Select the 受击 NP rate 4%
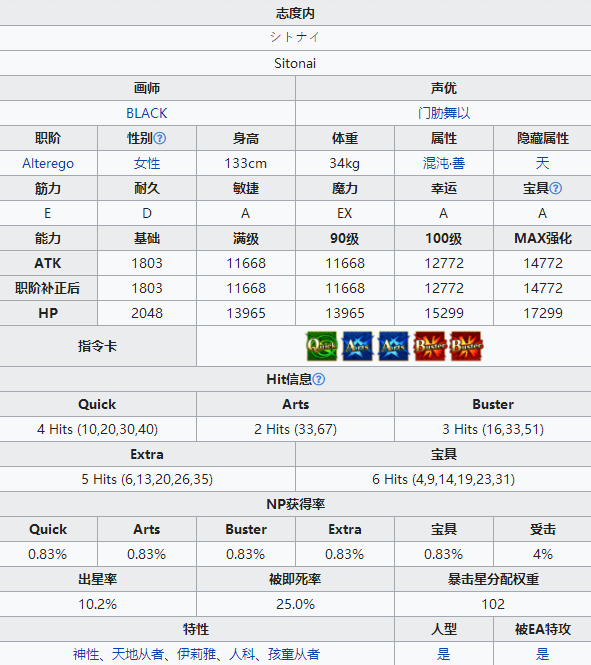Viewport: 591px width, 665px height. [x=543, y=554]
